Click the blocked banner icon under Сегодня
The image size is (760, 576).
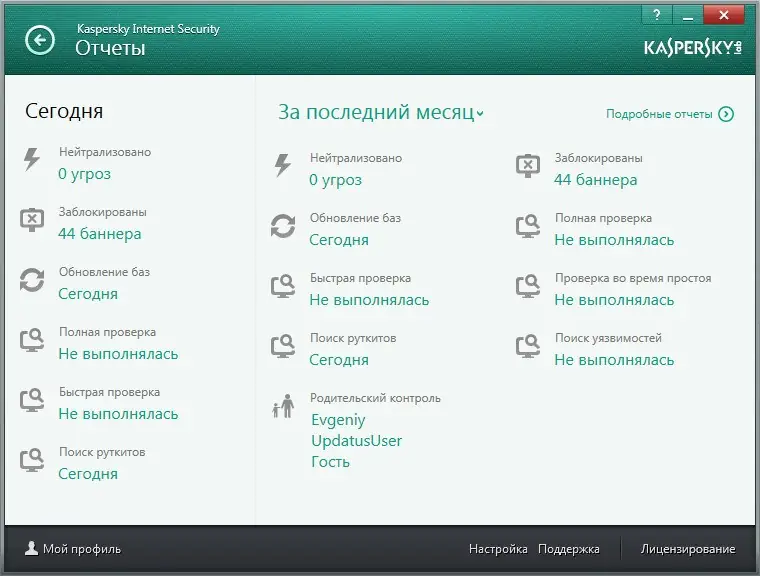32,220
